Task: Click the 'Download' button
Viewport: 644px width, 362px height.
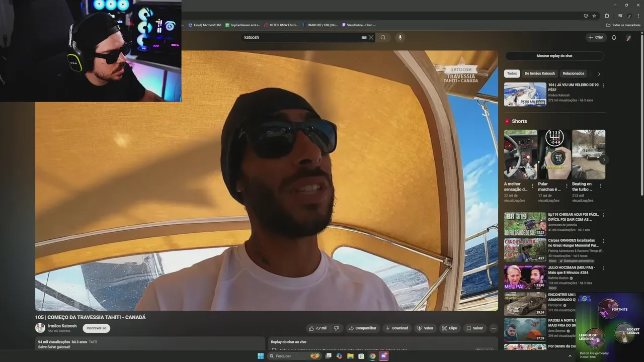Action: click(x=396, y=328)
